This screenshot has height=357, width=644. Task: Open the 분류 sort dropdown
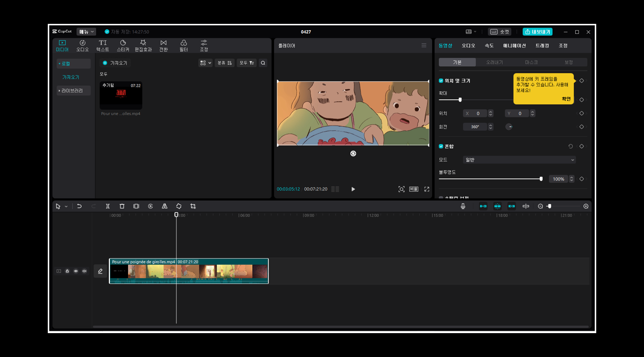pos(225,63)
